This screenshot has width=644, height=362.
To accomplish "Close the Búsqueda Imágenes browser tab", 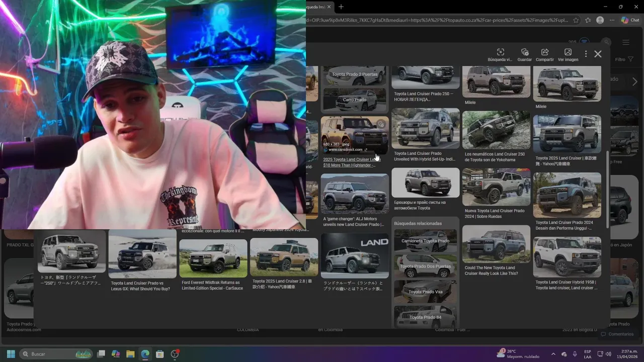I will click(330, 7).
